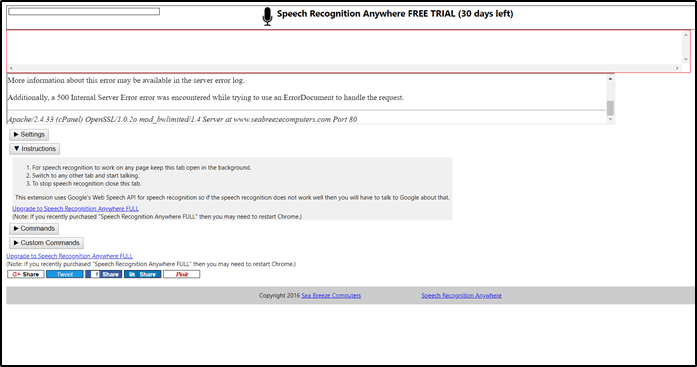Click the 'Speech Recognition Anywhere FREE TRIAL' heading
This screenshot has width=697, height=367.
point(395,14)
